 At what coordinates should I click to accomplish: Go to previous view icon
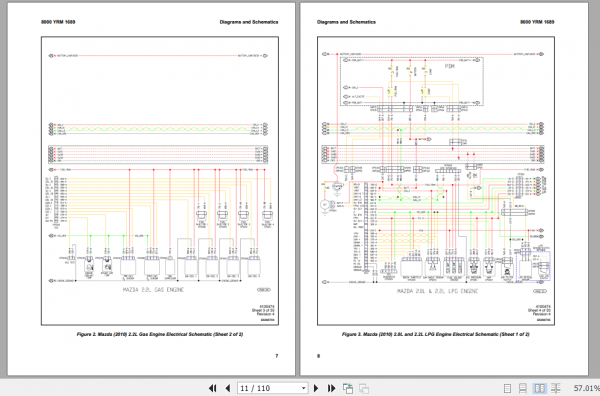[348, 388]
